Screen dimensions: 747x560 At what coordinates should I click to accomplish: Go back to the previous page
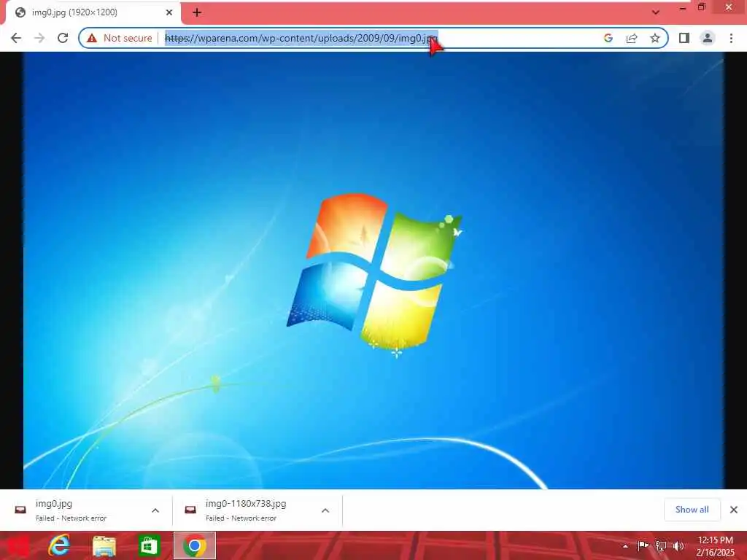click(x=16, y=38)
